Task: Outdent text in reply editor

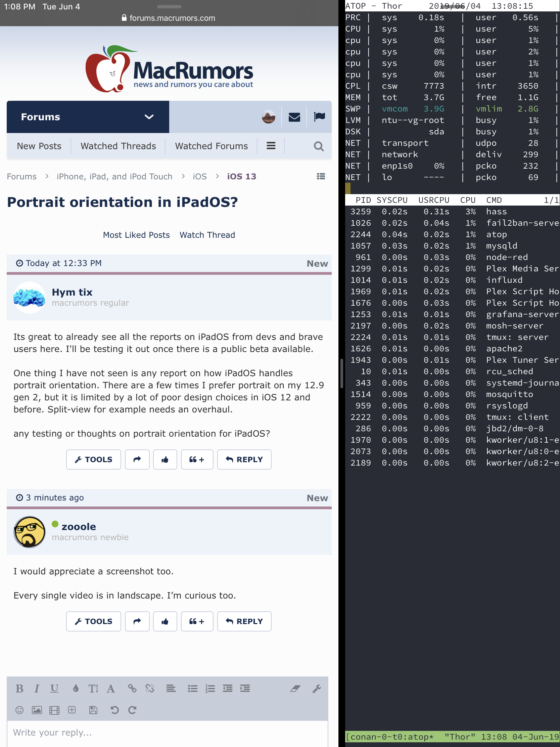Action: (x=228, y=689)
